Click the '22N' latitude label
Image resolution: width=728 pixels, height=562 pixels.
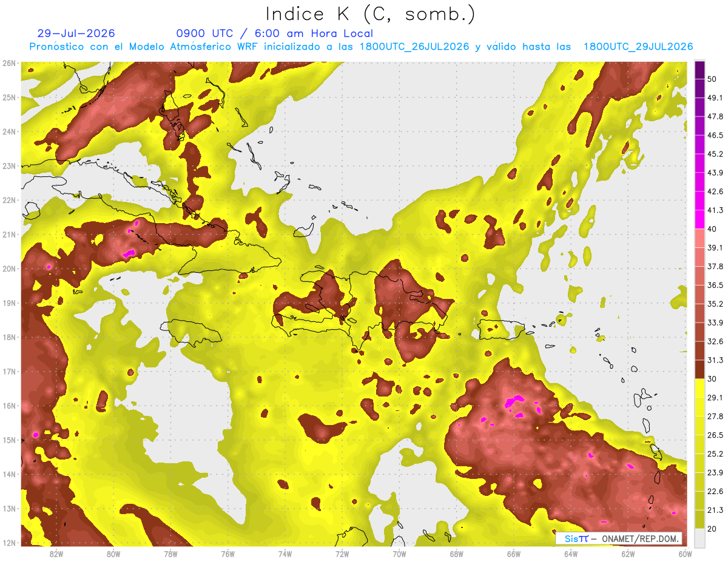coord(9,200)
